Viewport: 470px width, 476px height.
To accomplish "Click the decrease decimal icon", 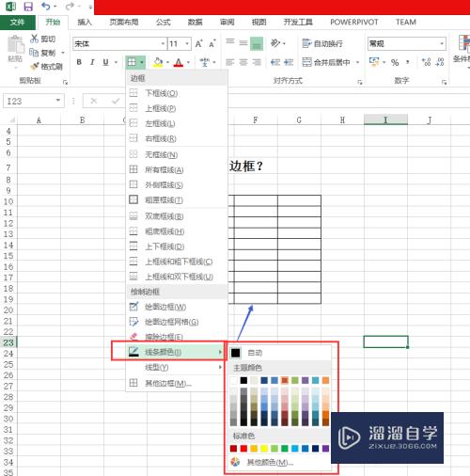I will (x=440, y=62).
